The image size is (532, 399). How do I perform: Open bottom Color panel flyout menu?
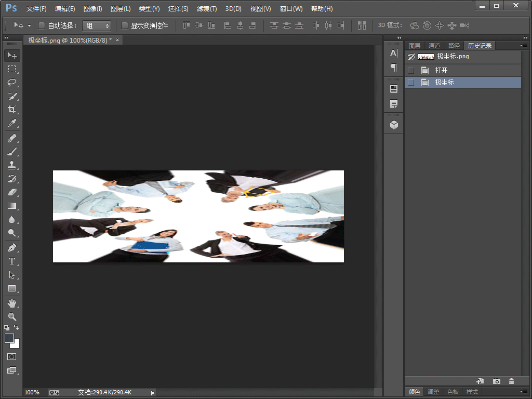524,392
